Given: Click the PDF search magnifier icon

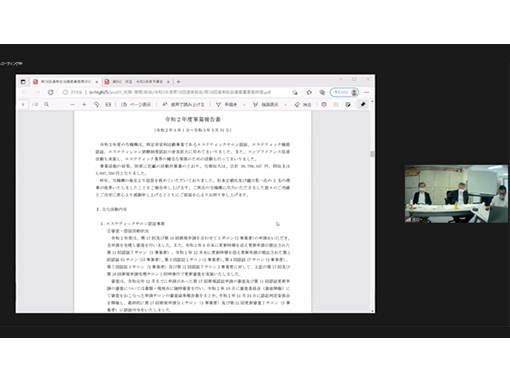Looking at the screenshot, I should click(47, 105).
